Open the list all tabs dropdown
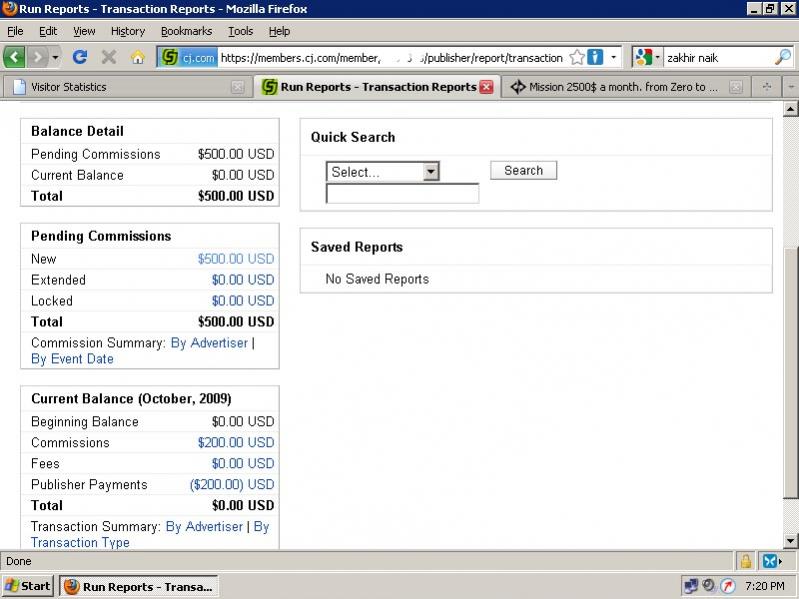The height and width of the screenshot is (599, 799). 791,87
